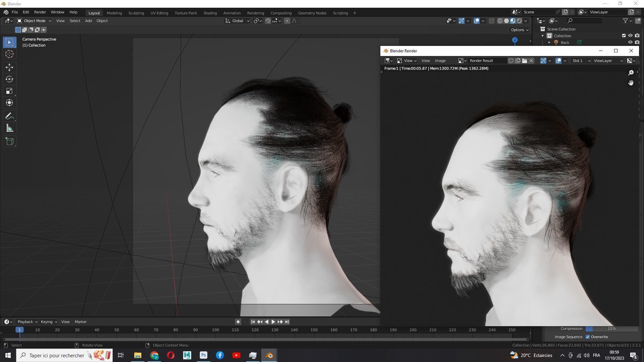This screenshot has width=644, height=362.
Task: Switch to the Shading workspace tab
Action: click(210, 13)
